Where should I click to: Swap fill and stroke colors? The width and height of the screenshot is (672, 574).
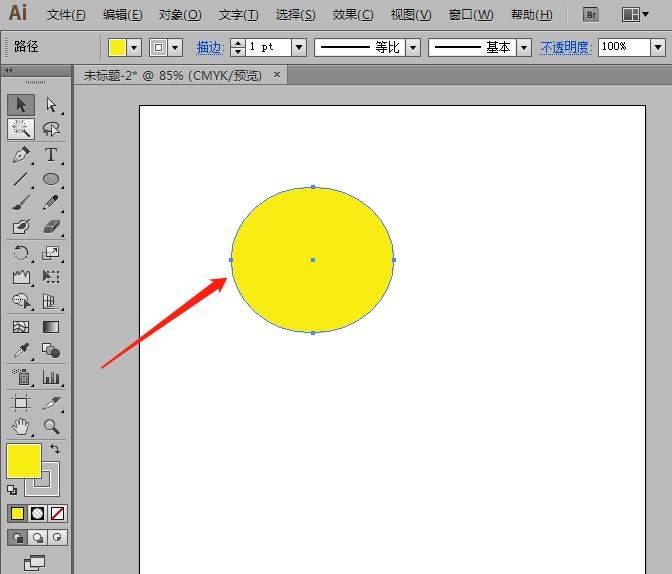click(55, 449)
